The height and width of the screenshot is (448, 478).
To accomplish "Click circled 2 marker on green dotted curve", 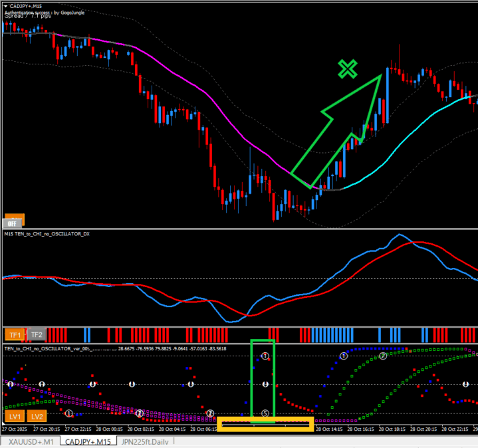I will click(x=383, y=356).
